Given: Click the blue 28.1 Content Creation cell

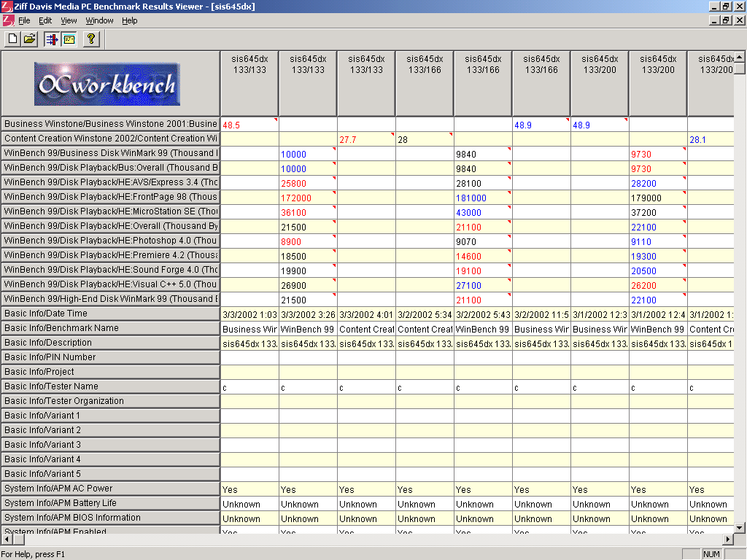Looking at the screenshot, I should [711, 139].
